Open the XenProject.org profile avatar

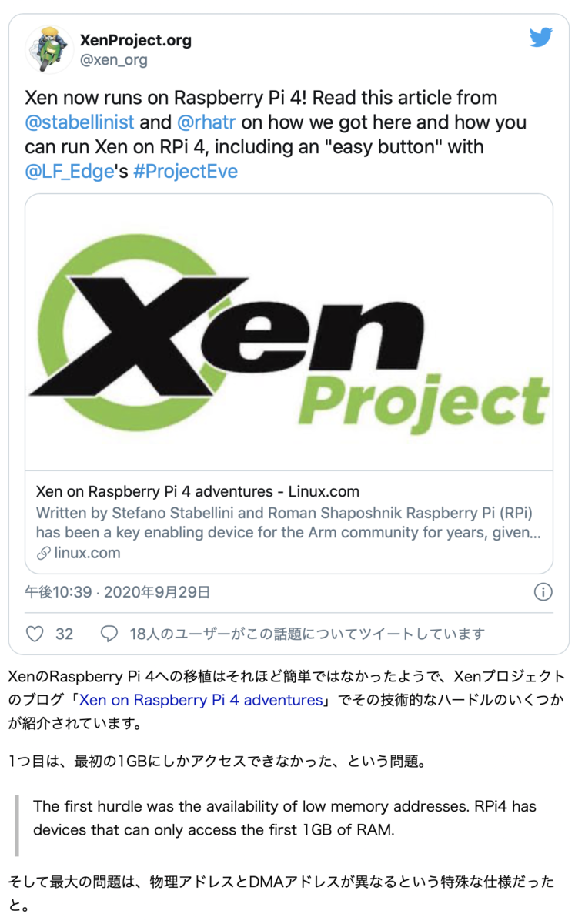point(48,49)
